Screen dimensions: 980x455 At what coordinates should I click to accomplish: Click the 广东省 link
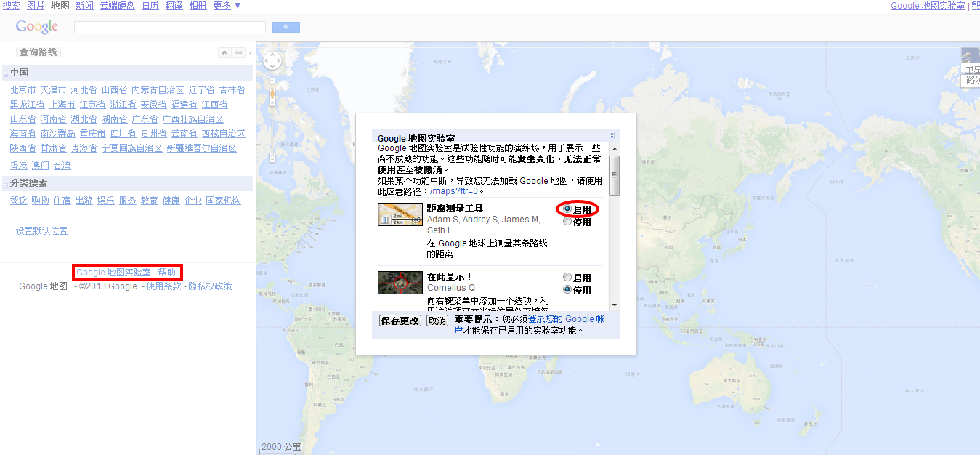145,119
